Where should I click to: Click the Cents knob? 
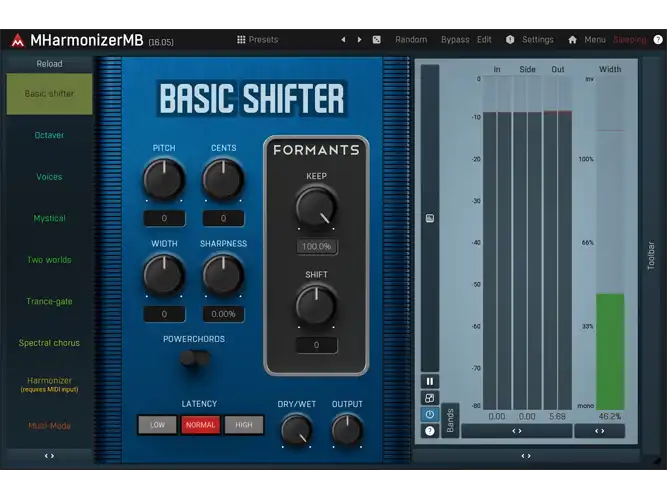coord(223,180)
